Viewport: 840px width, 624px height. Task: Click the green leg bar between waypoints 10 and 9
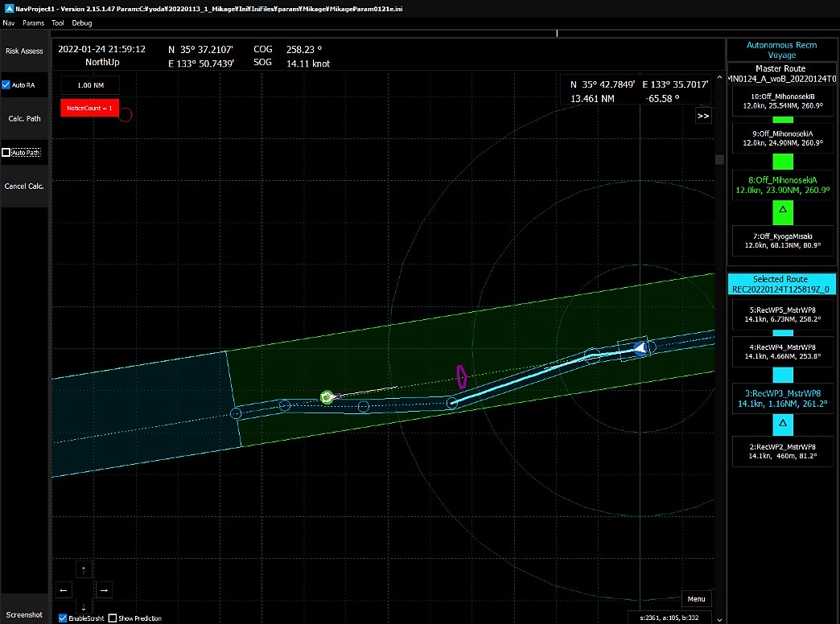tap(783, 120)
